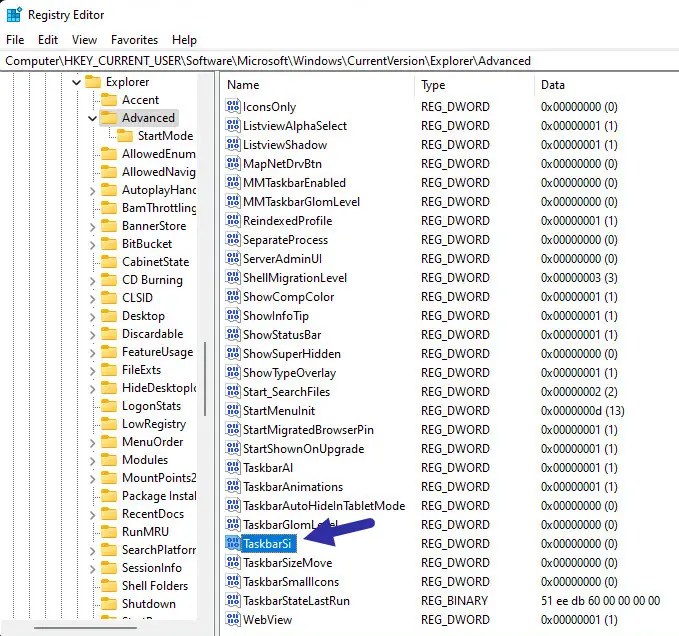Viewport: 679px width, 636px height.
Task: Click the Shutdown folder icon in tree
Action: click(x=109, y=604)
